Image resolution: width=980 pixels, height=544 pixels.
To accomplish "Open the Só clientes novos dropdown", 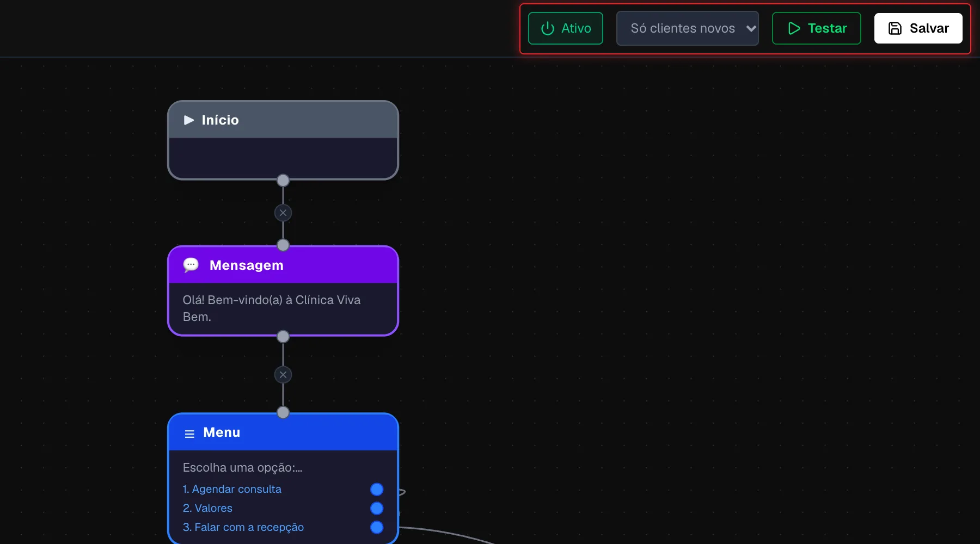I will [687, 28].
